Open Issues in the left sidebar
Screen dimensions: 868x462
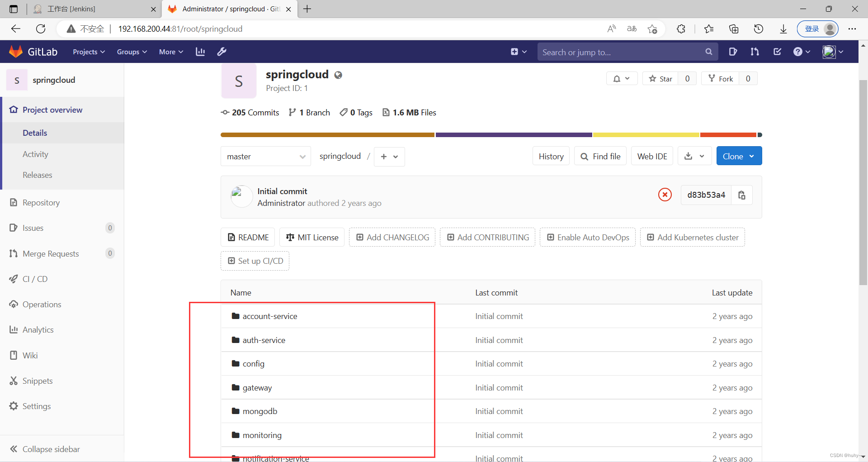tap(33, 228)
